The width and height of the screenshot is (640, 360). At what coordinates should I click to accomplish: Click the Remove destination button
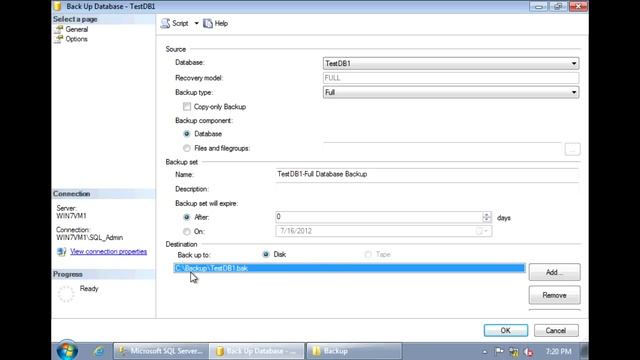coord(554,295)
